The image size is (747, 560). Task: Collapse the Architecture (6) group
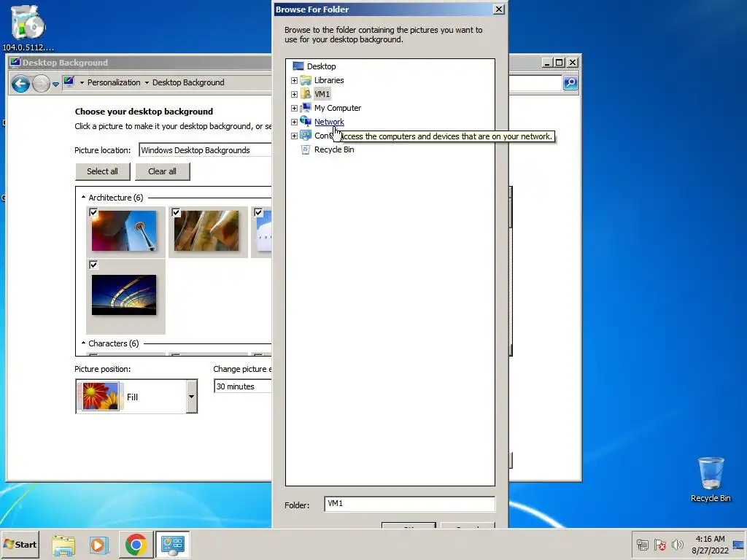point(83,197)
